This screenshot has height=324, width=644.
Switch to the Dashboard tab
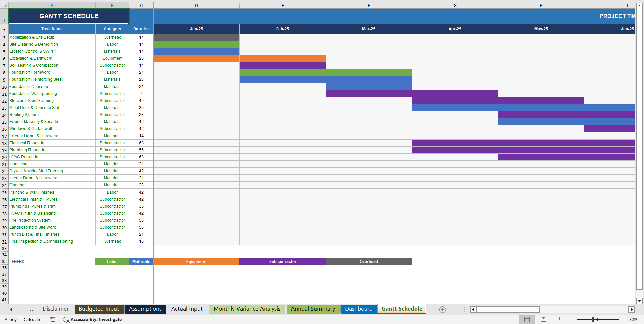point(359,309)
